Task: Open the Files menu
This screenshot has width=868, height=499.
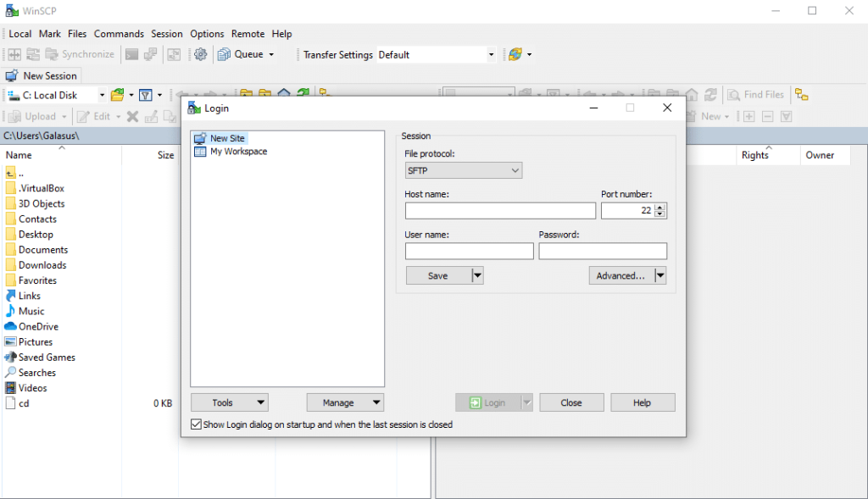Action: (x=77, y=34)
